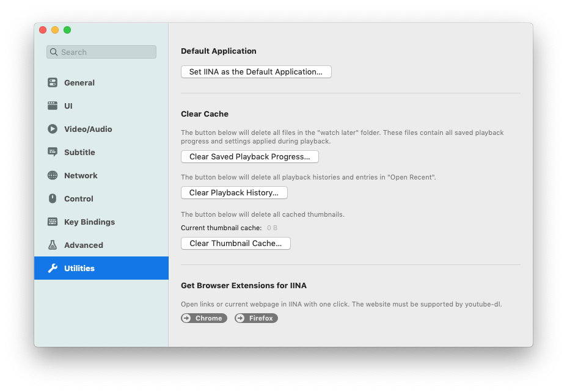Open the Network settings label
The image size is (567, 392).
(81, 176)
